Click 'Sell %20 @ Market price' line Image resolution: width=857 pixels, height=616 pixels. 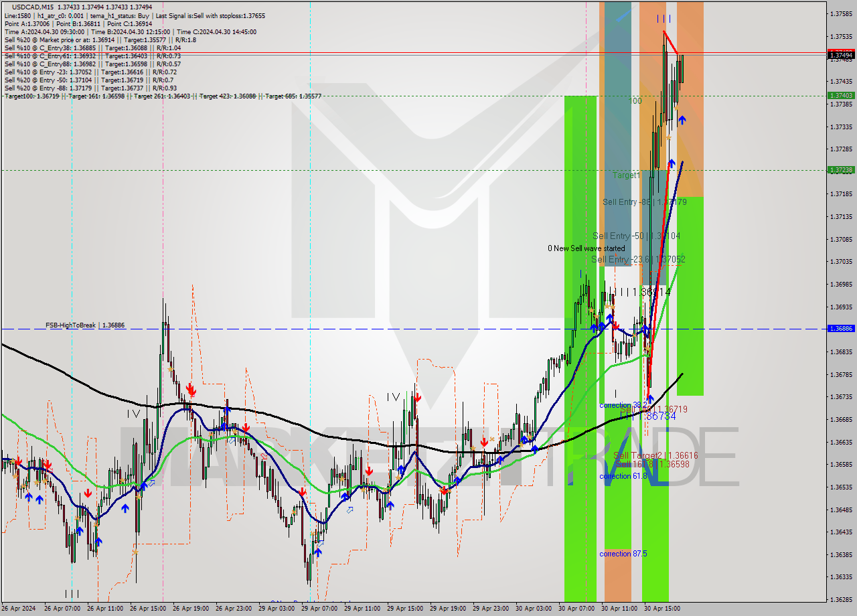100,40
